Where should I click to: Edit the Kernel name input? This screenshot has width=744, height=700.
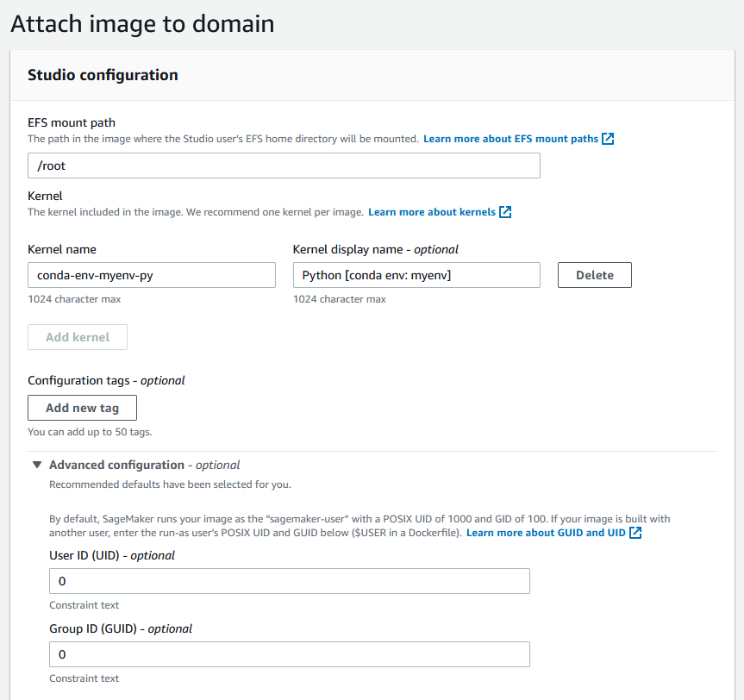tap(152, 275)
